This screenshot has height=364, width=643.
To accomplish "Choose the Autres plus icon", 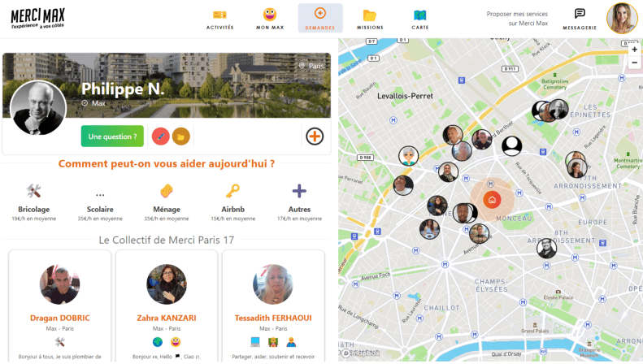I will tap(299, 191).
